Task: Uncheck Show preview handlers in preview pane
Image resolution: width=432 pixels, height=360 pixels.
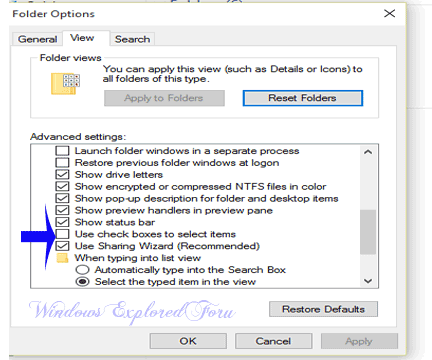Action: 62,210
